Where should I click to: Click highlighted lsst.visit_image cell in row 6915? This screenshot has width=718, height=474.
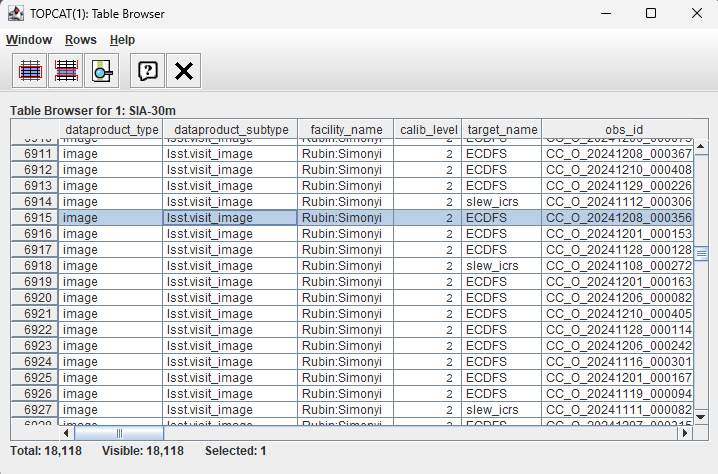tap(230, 218)
